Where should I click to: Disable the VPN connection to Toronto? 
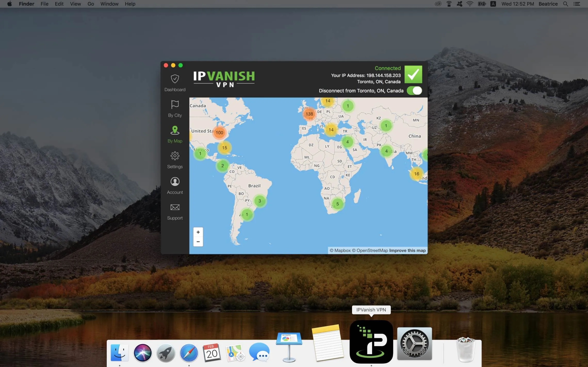(414, 91)
